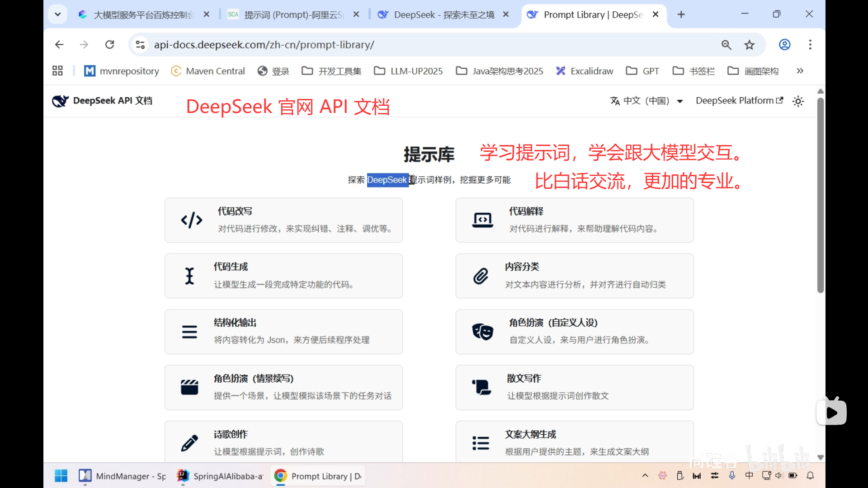
Task: Switch to MindManager in taskbar
Action: pos(122,476)
